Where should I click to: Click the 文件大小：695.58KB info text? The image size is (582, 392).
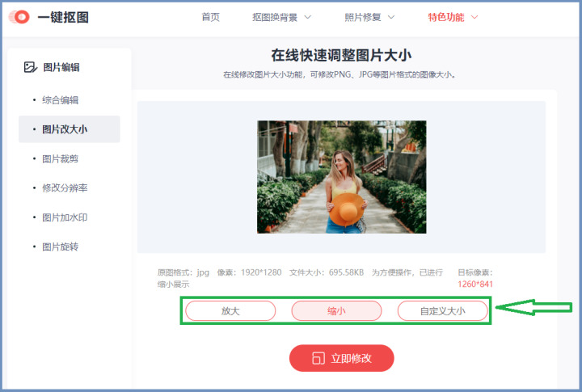coord(327,272)
